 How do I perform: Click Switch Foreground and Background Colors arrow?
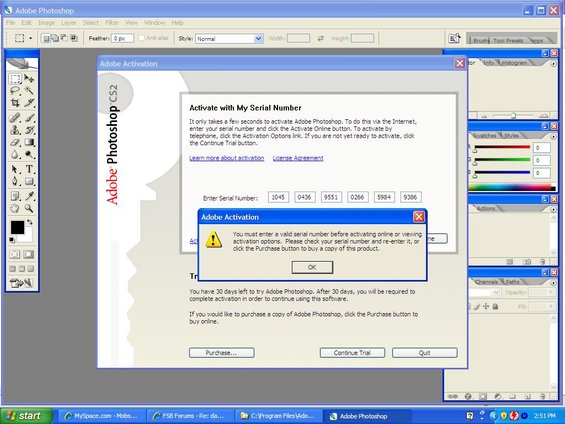30,222
